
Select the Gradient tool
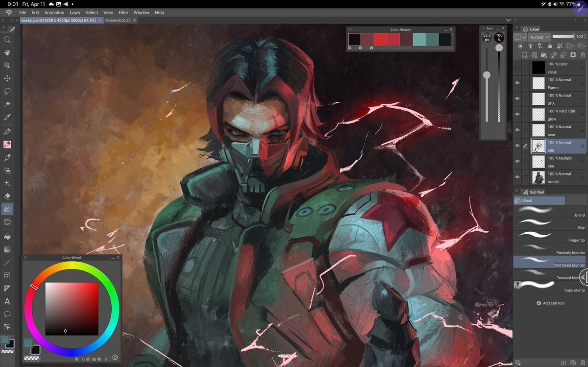click(x=7, y=249)
